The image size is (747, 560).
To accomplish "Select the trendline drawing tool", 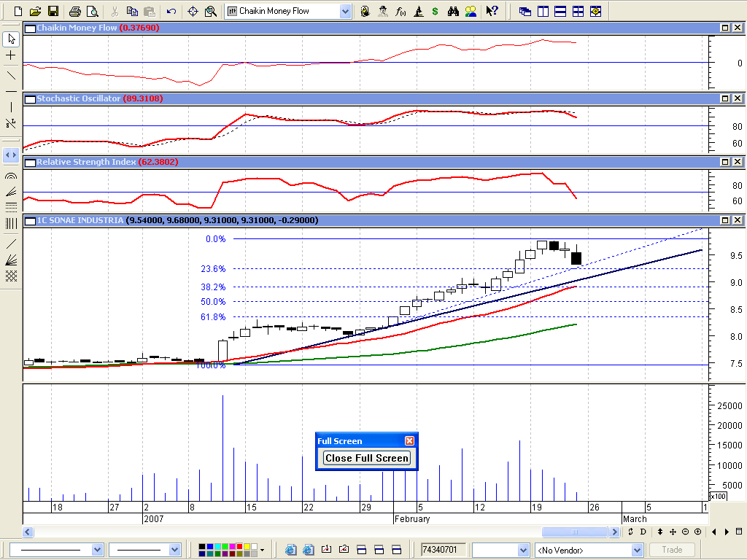I will [11, 74].
